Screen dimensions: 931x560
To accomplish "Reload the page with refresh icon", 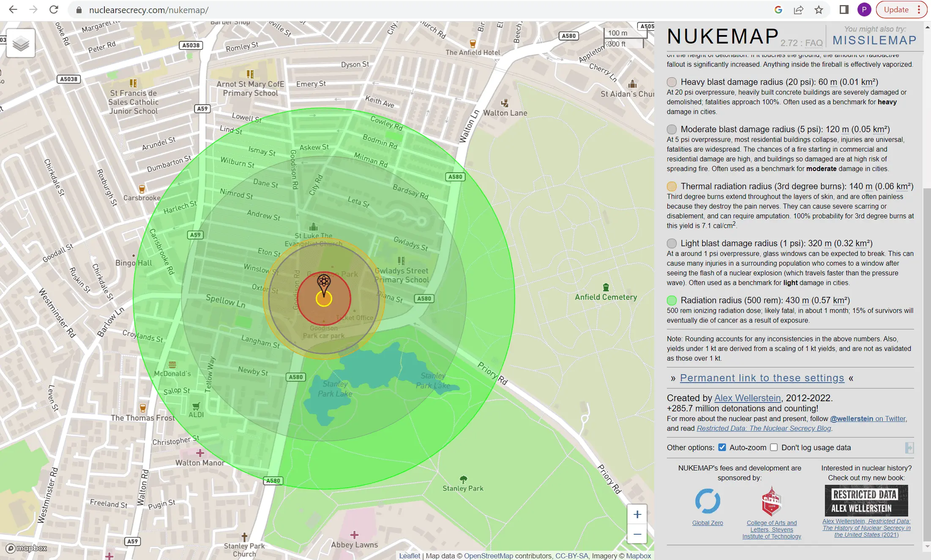I will coord(54,10).
